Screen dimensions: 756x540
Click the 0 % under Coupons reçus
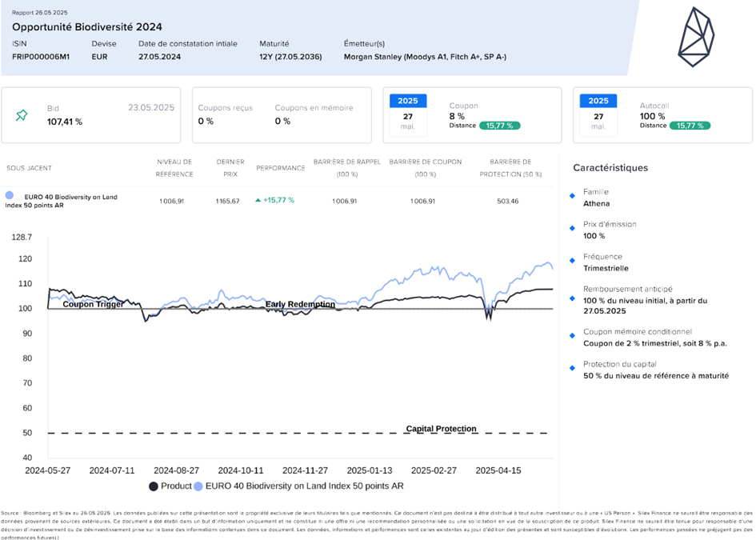pyautogui.click(x=206, y=121)
